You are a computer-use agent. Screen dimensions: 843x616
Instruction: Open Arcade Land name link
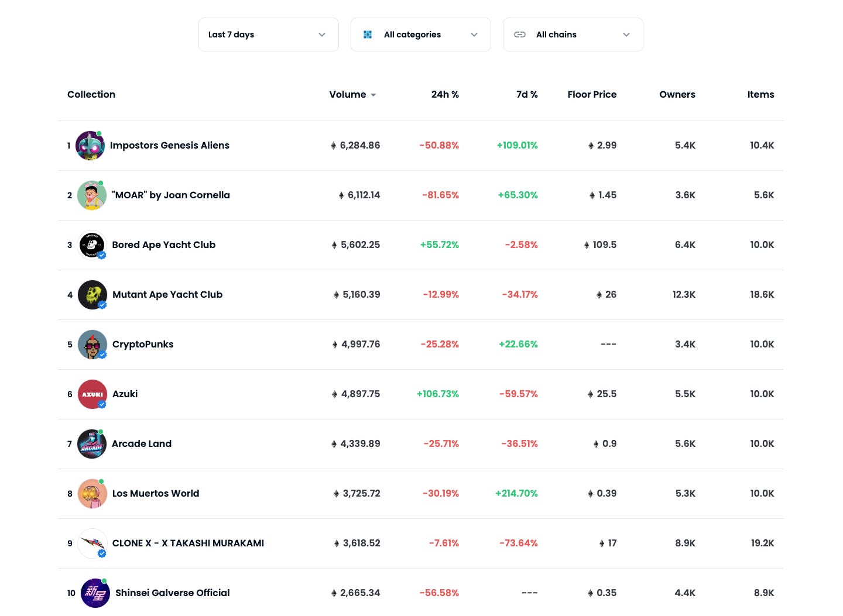142,443
